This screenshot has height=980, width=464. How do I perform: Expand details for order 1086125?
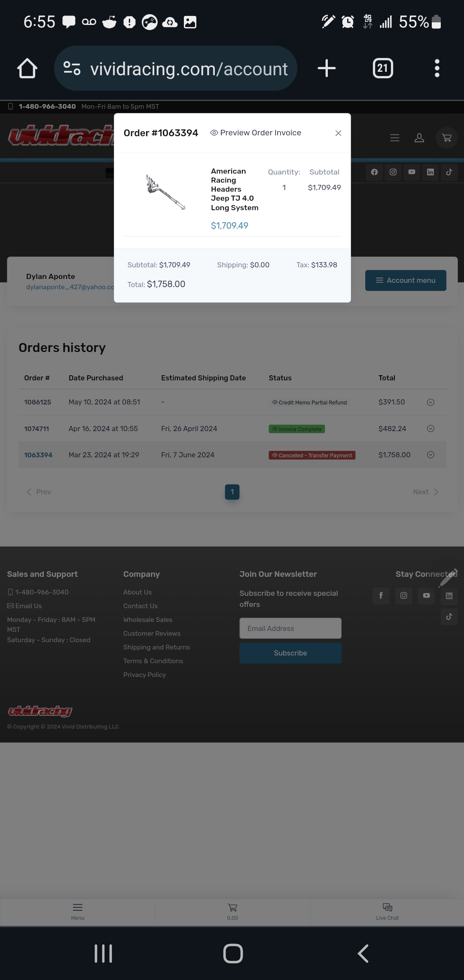tap(430, 402)
